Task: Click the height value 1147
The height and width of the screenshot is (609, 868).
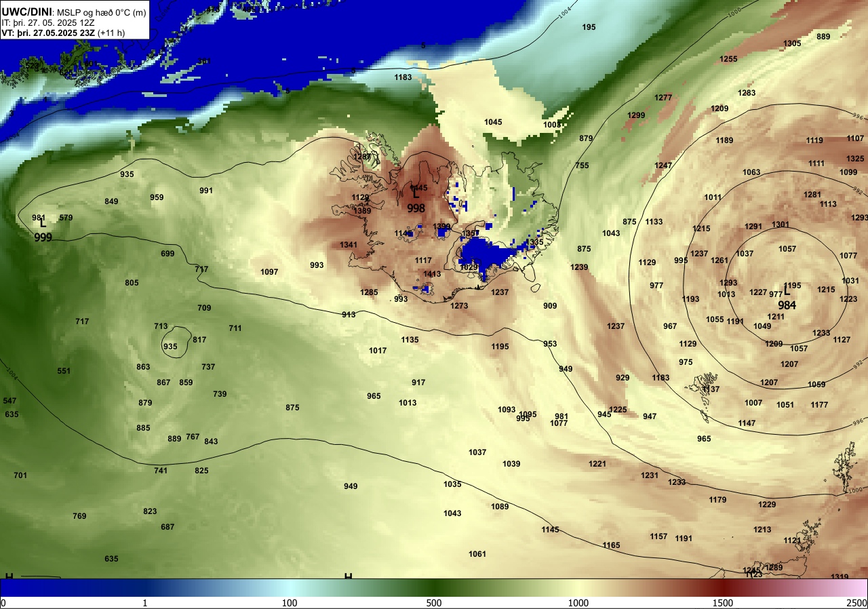Action: pyautogui.click(x=747, y=423)
